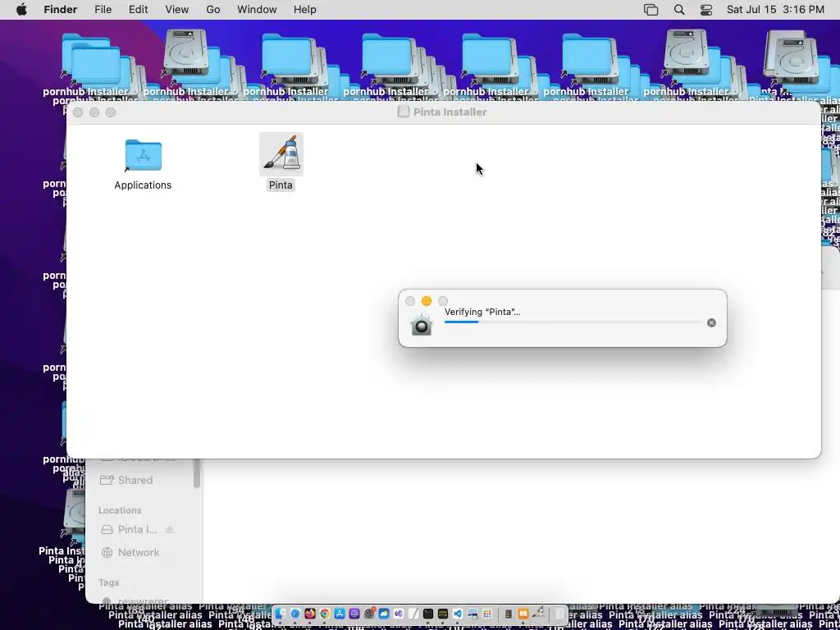Open Firefox from the Dock

[309, 614]
